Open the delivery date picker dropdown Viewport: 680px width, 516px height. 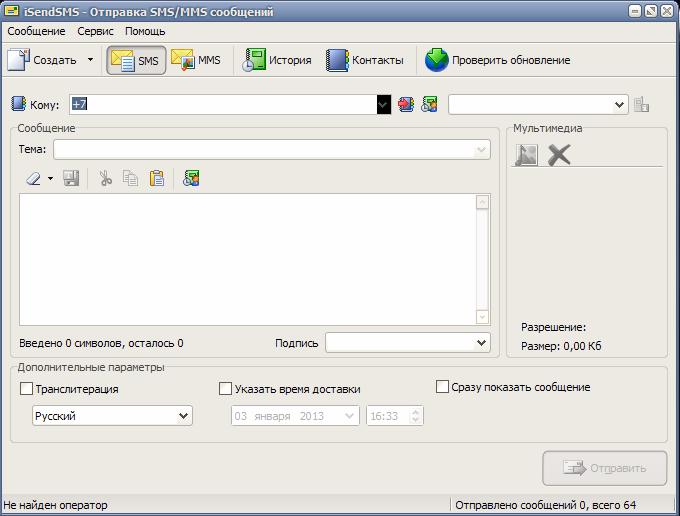coord(349,416)
